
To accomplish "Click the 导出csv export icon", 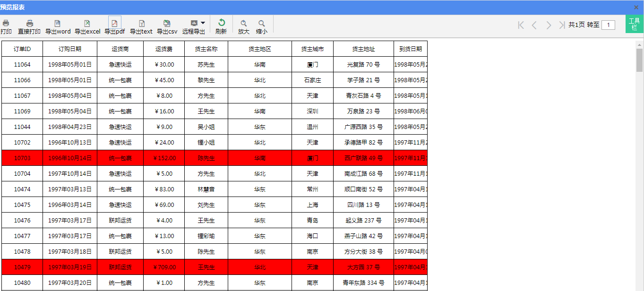I will coord(167,24).
